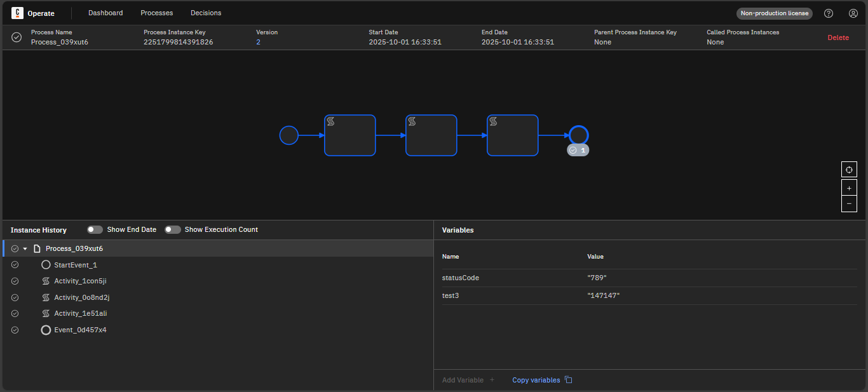Open the Decisions tab
This screenshot has width=868, height=392.
[x=206, y=13]
